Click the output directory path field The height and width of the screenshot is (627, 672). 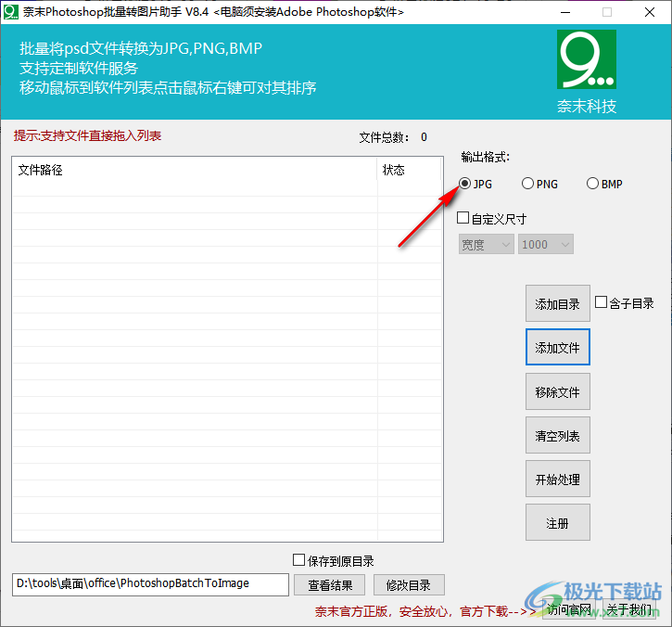(x=150, y=584)
